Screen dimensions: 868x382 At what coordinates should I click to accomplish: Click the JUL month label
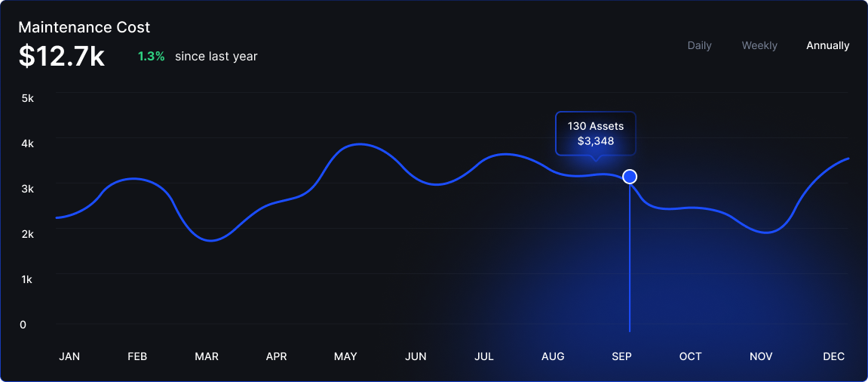coord(484,356)
